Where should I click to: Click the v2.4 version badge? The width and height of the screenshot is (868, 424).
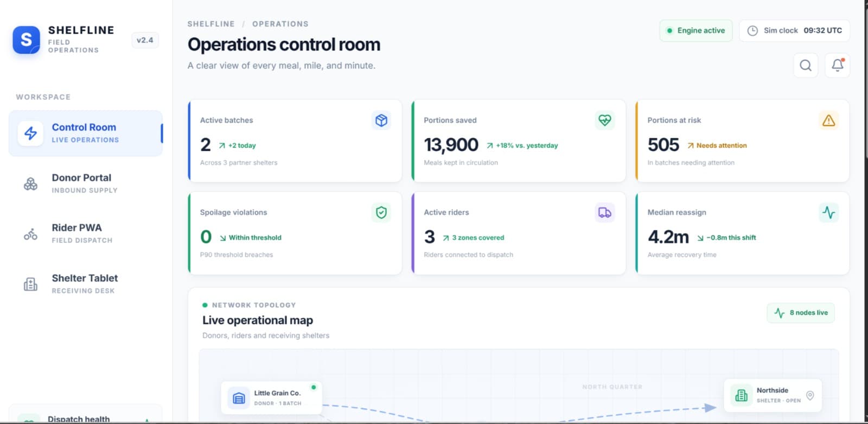(x=145, y=40)
